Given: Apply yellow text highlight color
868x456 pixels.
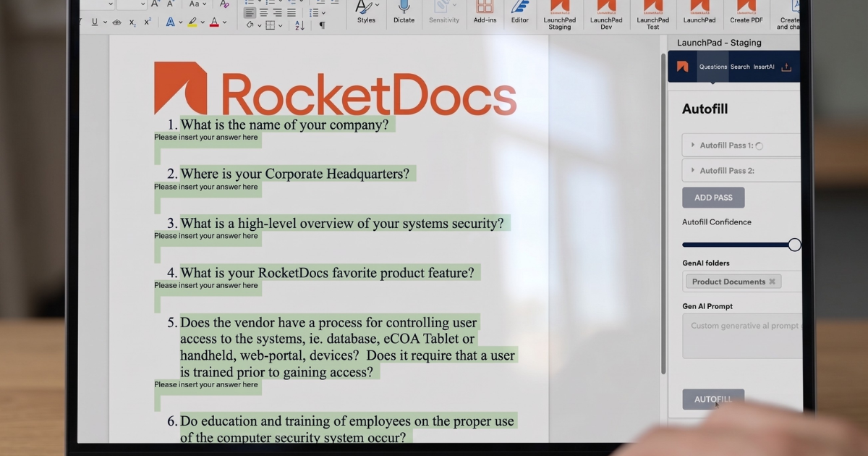Looking at the screenshot, I should pos(192,22).
